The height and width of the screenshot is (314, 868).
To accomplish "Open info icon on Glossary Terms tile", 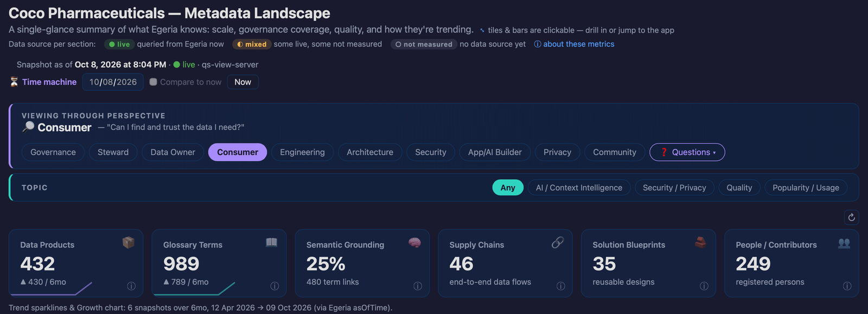I will coord(275,286).
